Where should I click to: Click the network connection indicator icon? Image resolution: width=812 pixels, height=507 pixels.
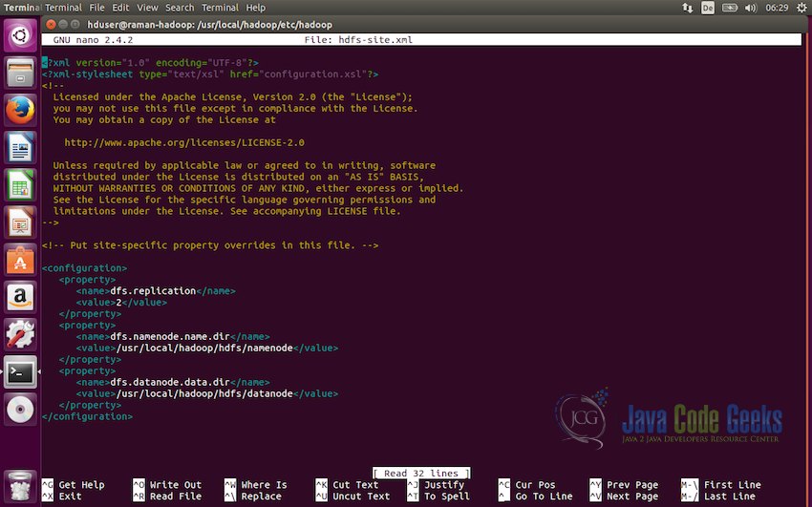click(x=687, y=8)
